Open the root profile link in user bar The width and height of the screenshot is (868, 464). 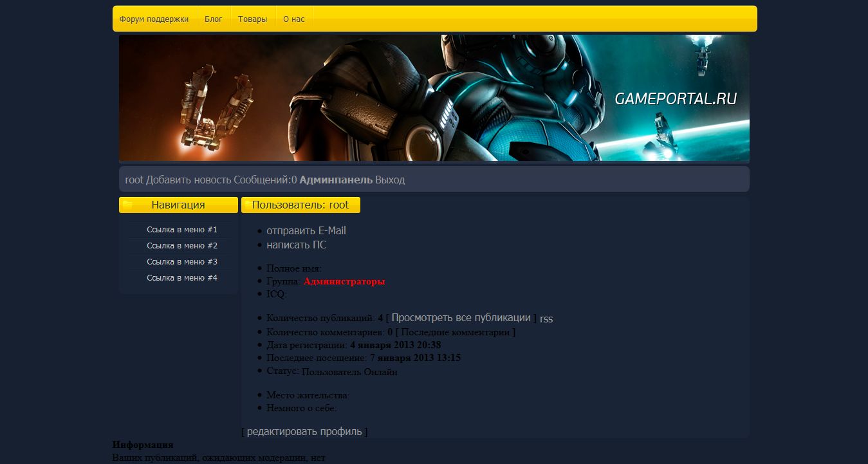click(x=134, y=180)
